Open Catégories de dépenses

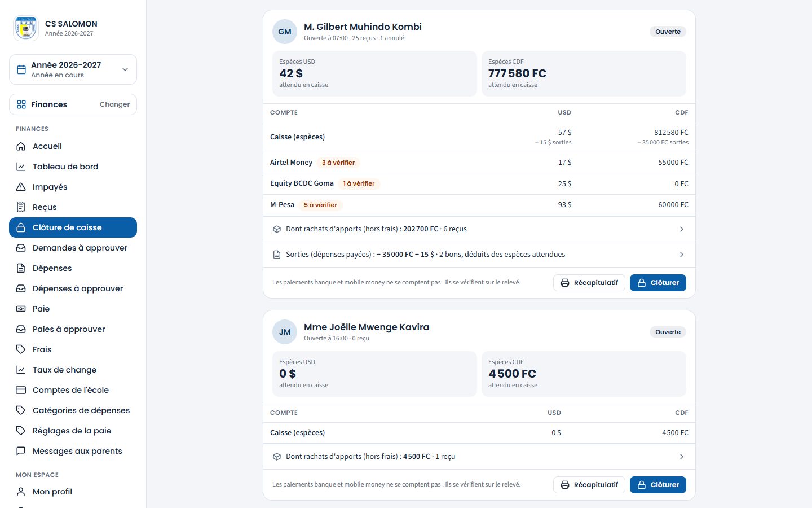point(73,410)
